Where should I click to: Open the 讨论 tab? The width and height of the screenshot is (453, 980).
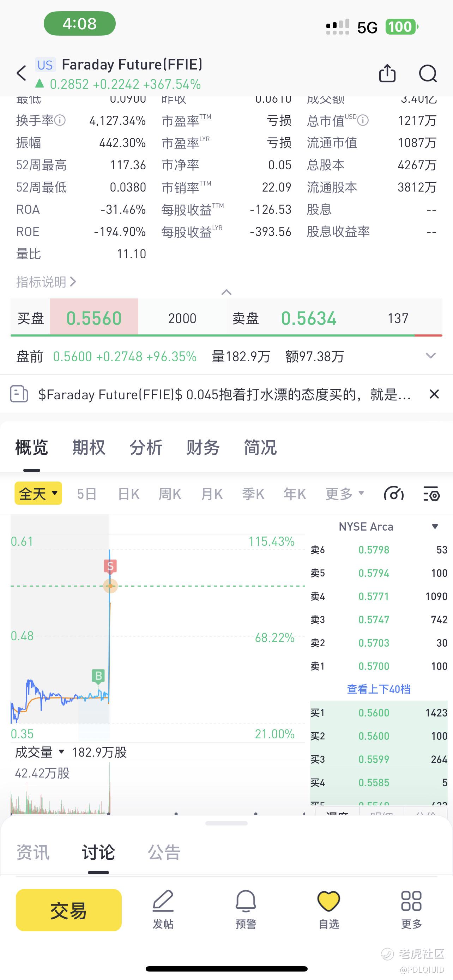tap(98, 852)
